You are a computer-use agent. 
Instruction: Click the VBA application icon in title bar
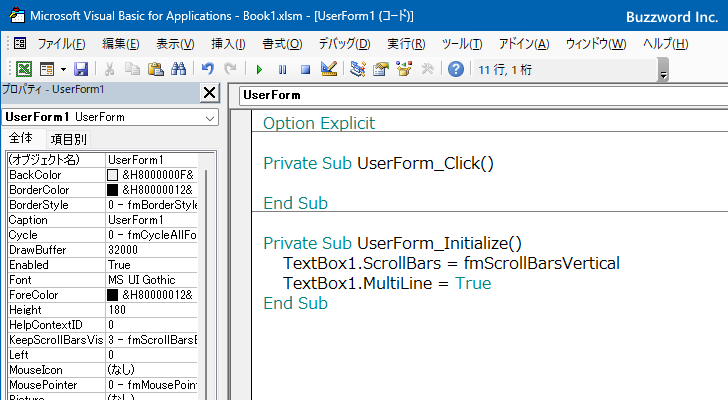(17, 15)
